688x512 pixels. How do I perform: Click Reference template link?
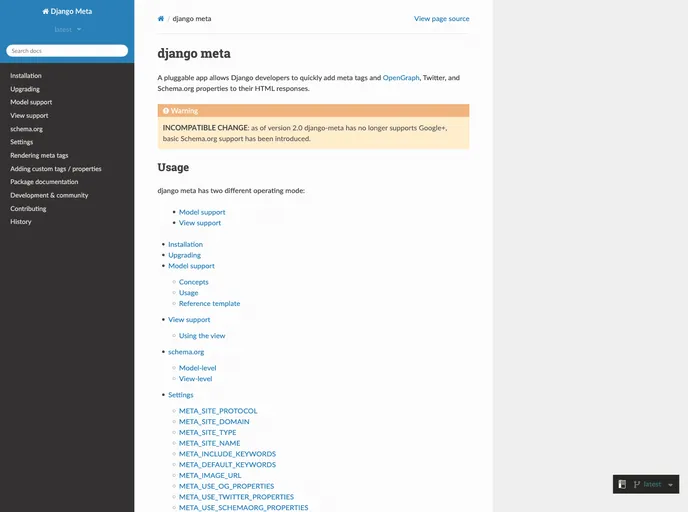[209, 304]
